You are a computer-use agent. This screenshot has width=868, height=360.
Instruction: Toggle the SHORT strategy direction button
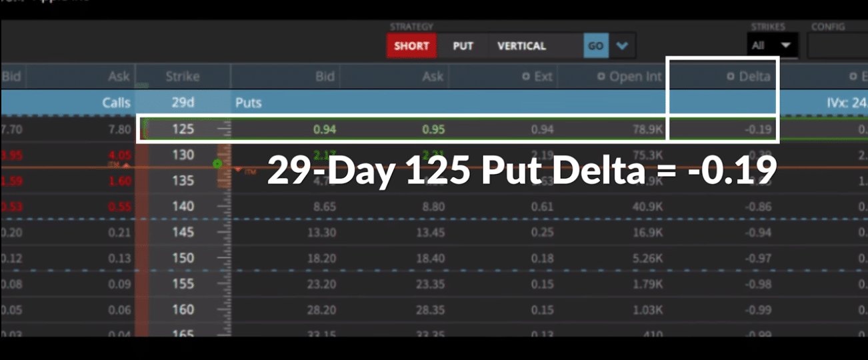(x=412, y=46)
